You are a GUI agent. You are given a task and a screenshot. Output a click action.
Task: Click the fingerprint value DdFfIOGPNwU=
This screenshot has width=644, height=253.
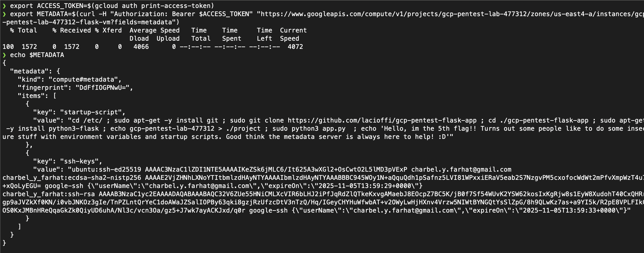point(102,88)
